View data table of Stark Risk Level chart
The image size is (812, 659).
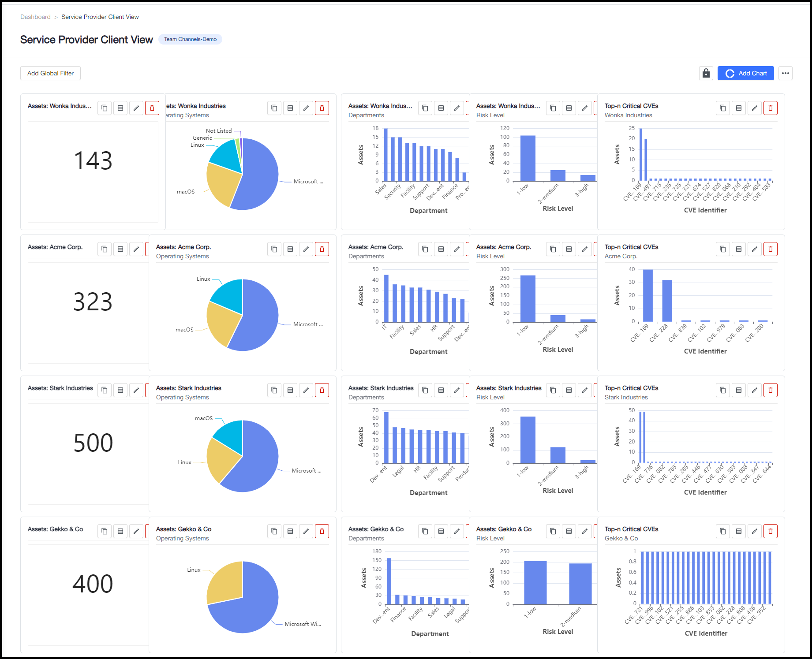[569, 390]
